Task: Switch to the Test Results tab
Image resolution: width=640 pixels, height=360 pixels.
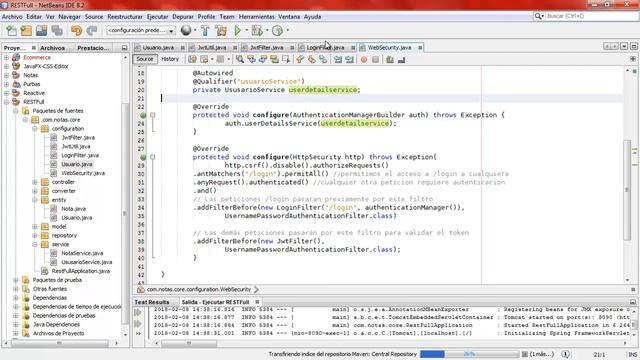Action: (x=152, y=302)
